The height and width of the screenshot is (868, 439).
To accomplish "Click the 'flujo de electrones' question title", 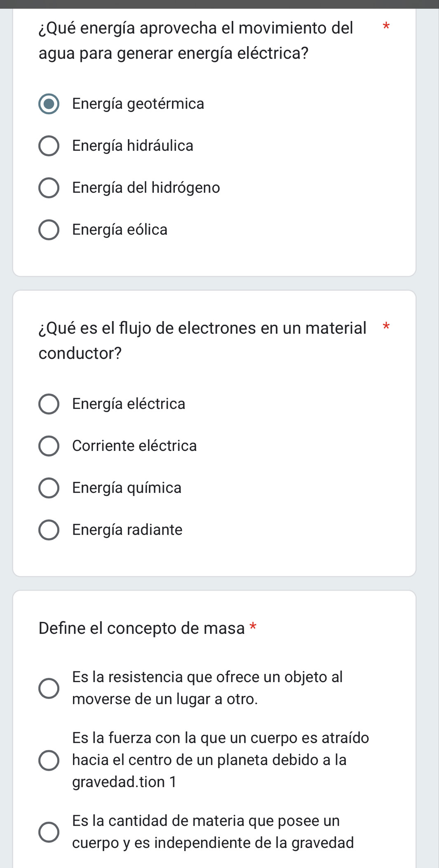I will point(202,340).
